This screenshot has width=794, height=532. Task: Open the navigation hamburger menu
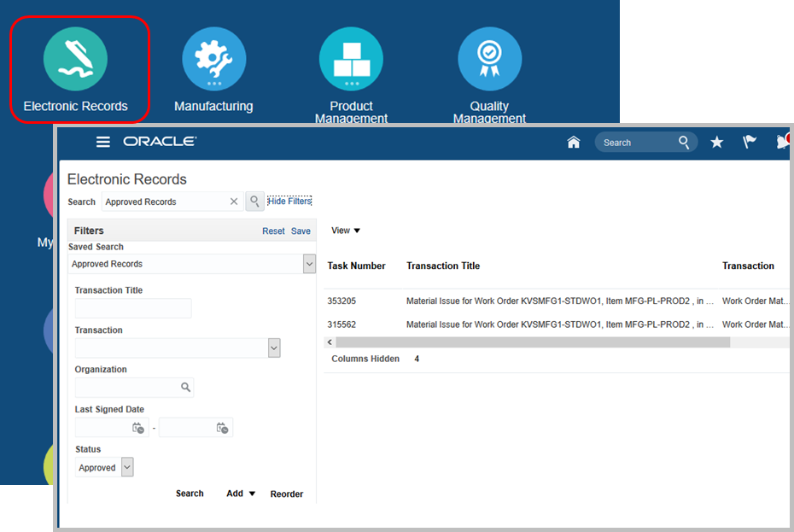point(103,142)
